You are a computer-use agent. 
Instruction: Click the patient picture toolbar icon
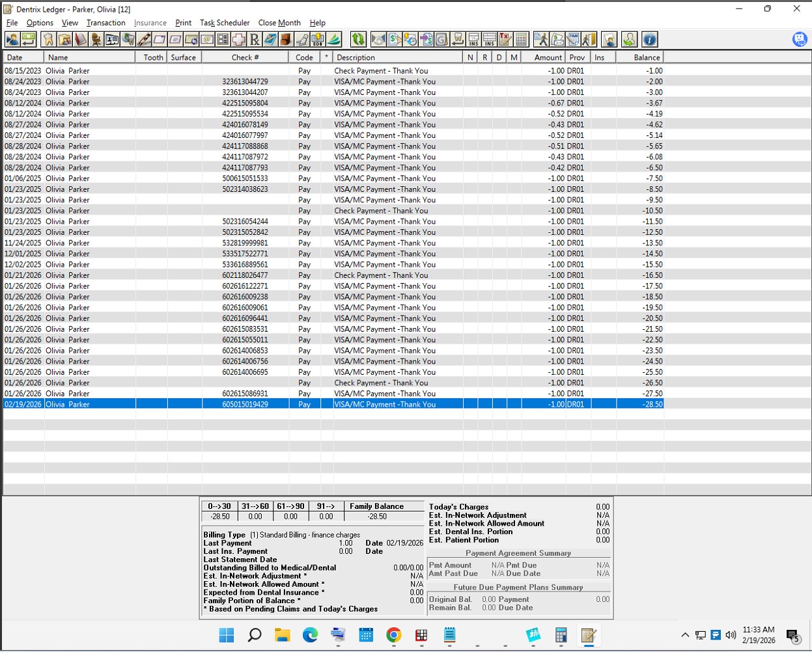[x=609, y=40]
